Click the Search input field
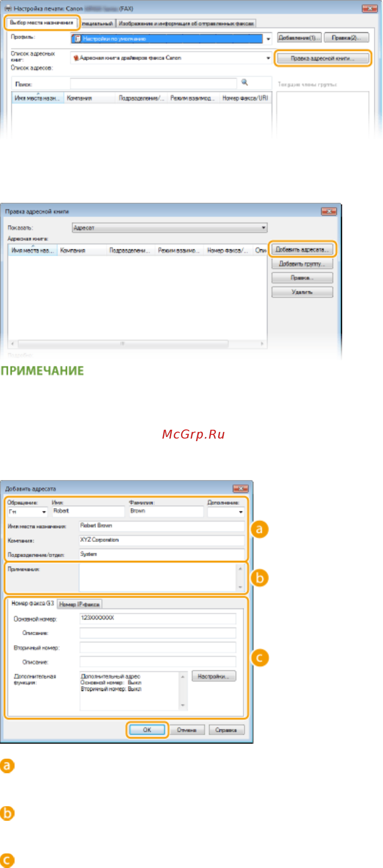The image size is (383, 868). coord(154,83)
